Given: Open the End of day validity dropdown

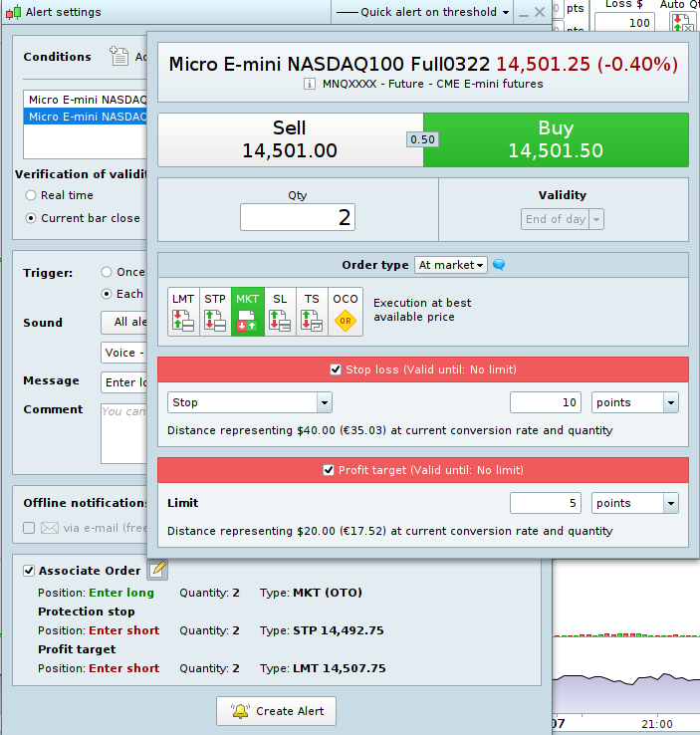Looking at the screenshot, I should [x=563, y=219].
